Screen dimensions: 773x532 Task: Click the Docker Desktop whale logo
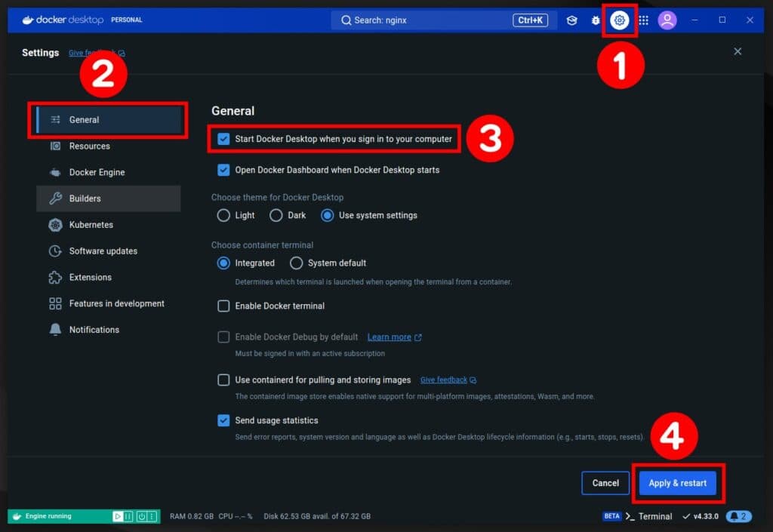coord(28,20)
